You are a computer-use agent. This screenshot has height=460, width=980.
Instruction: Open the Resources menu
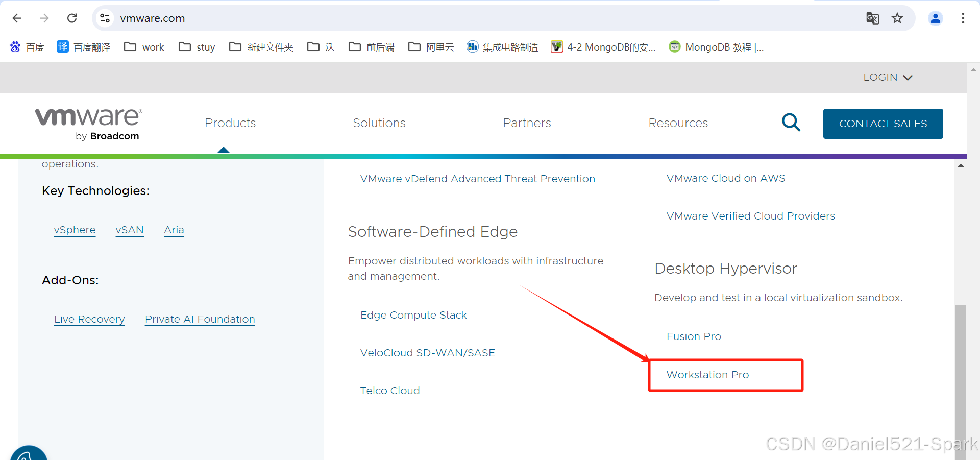678,123
